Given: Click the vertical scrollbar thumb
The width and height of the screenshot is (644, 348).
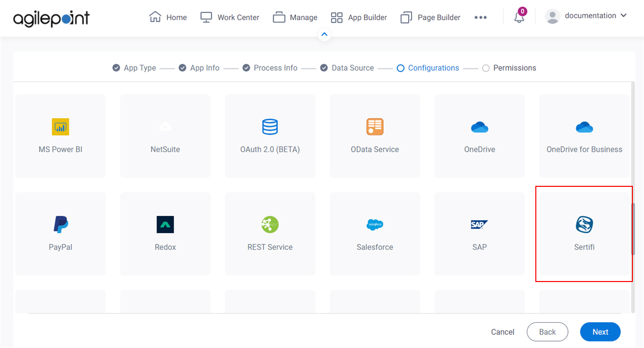Looking at the screenshot, I should point(633,229).
